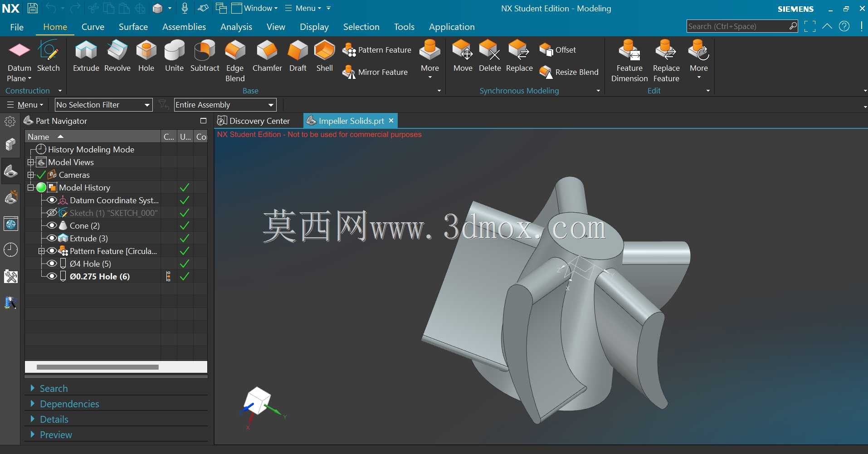Select the Revolve tool
Viewport: 868px width, 454px height.
117,56
